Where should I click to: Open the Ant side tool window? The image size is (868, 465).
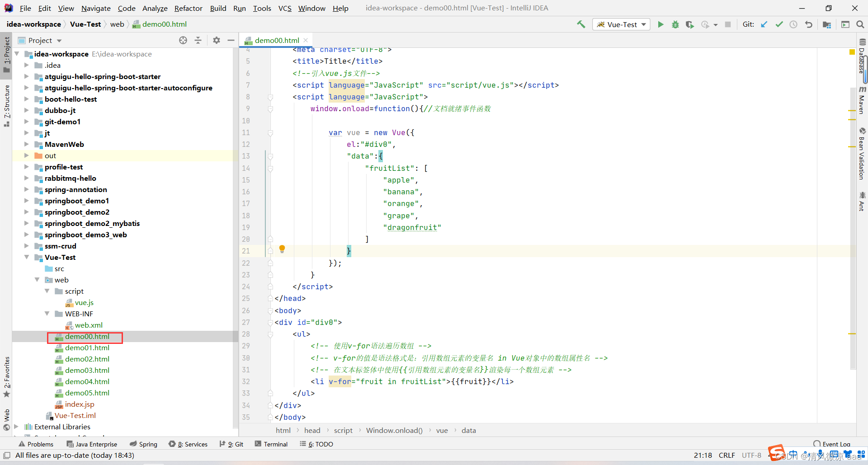point(862,202)
